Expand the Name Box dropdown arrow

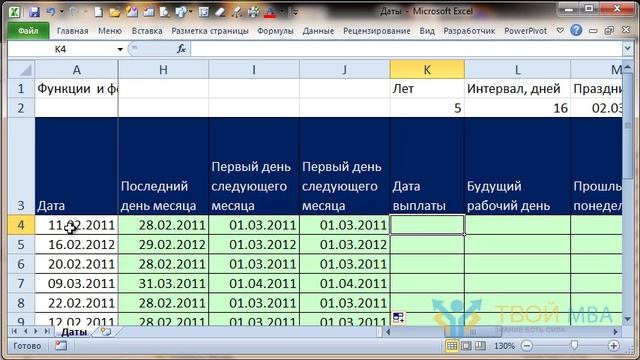click(120, 49)
